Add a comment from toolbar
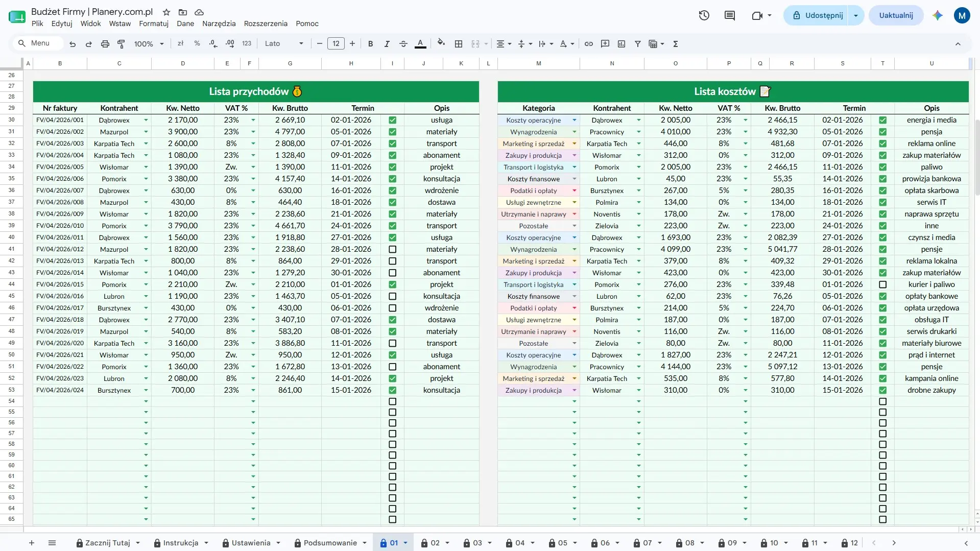This screenshot has width=980, height=551. (x=605, y=44)
